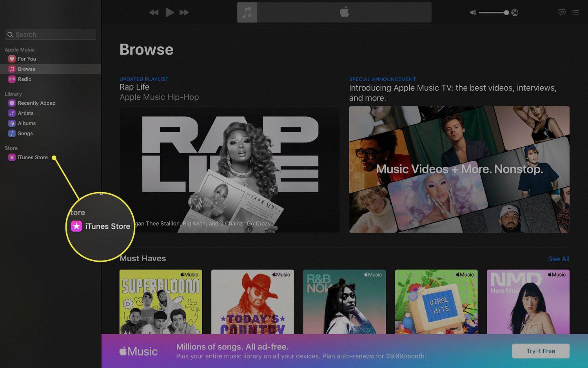588x368 pixels.
Task: Open the Superbloom playlist cover
Action: click(161, 302)
